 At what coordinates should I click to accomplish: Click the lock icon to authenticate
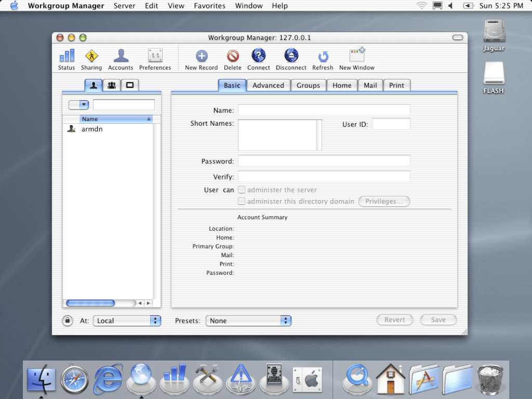tap(68, 321)
